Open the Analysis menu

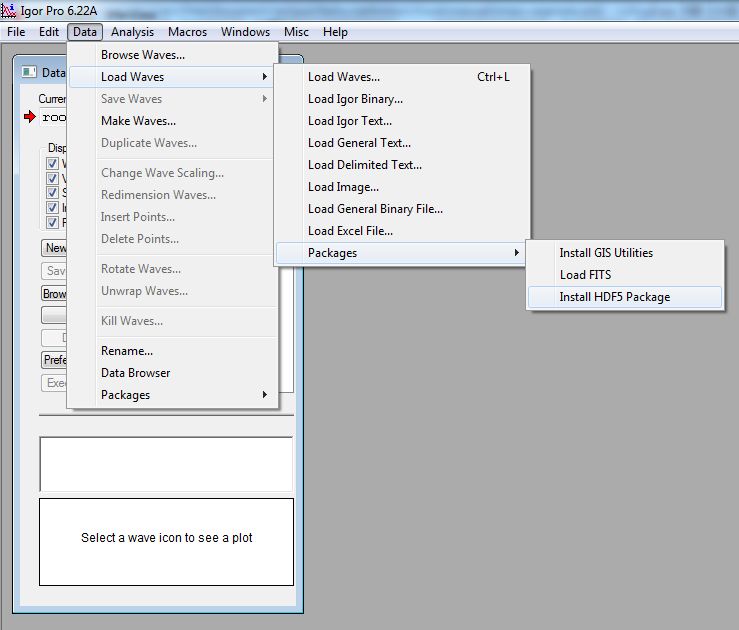[x=132, y=32]
